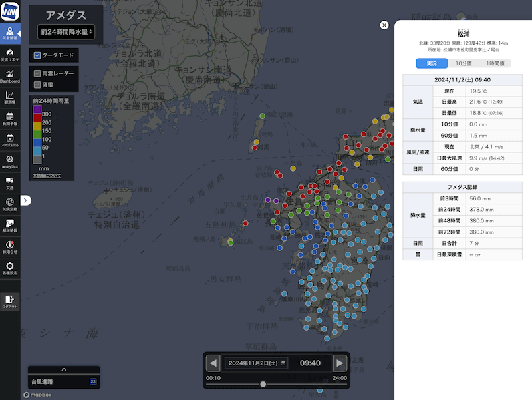The height and width of the screenshot is (400, 532).
Task: Open Dashboard from the sidebar
Action: [x=10, y=76]
